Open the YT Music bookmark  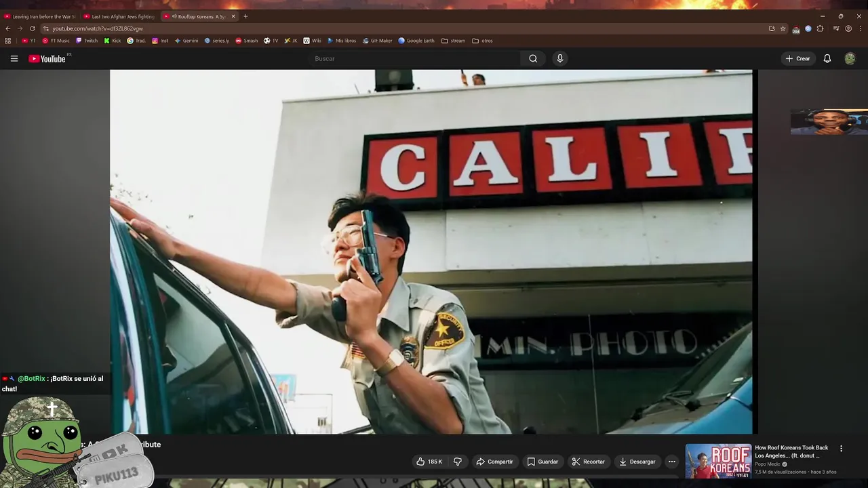pyautogui.click(x=56, y=41)
